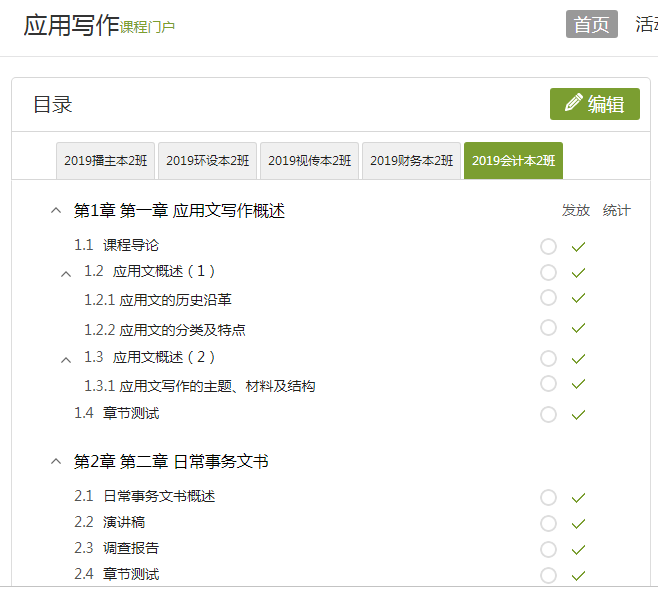658x591 pixels.
Task: Collapse section 1.3 应用文概述（2） arrow
Action: click(66, 360)
